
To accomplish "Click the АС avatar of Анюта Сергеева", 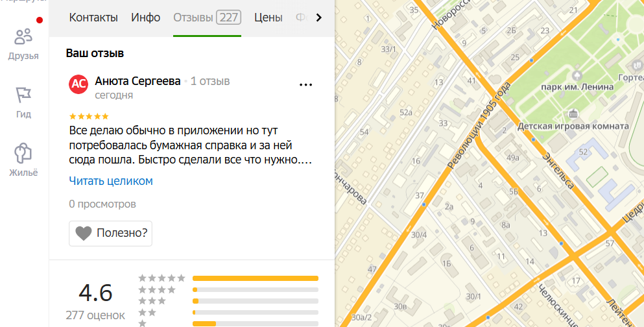I will 78,84.
